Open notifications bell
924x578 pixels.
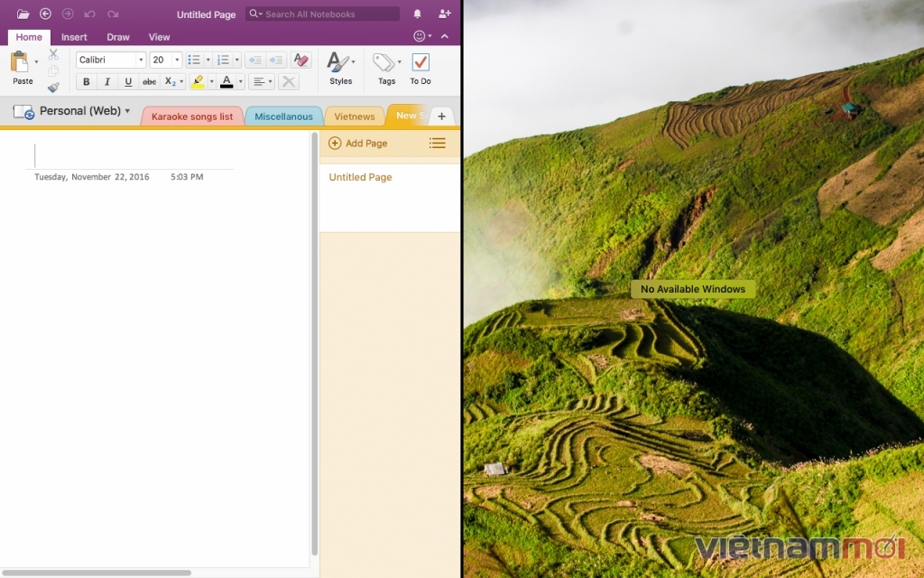[417, 14]
